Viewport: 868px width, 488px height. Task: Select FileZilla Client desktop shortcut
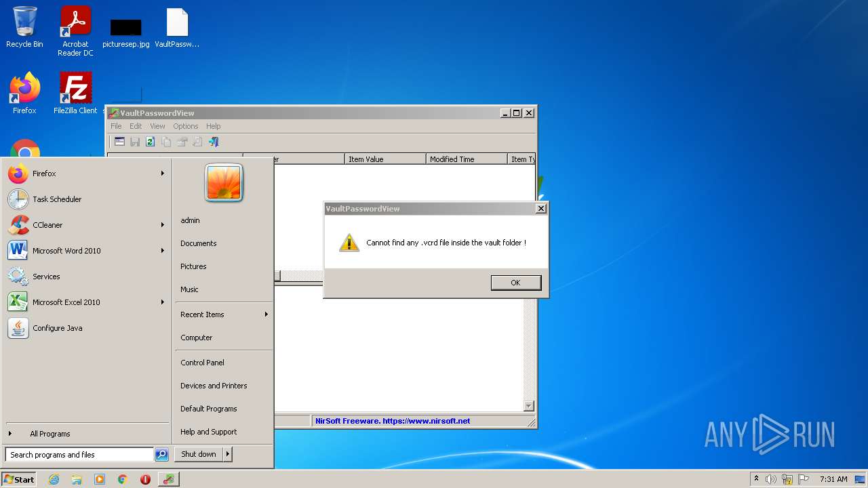[x=75, y=94]
